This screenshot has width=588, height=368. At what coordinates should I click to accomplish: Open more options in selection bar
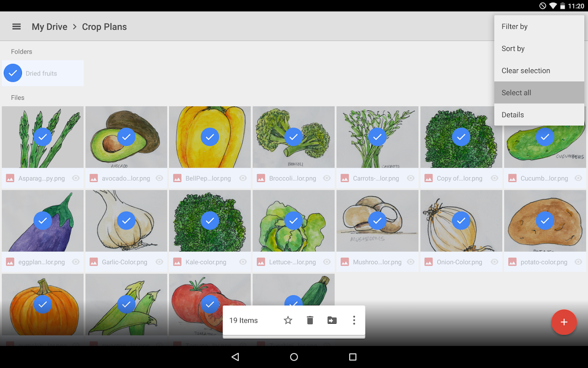click(354, 320)
